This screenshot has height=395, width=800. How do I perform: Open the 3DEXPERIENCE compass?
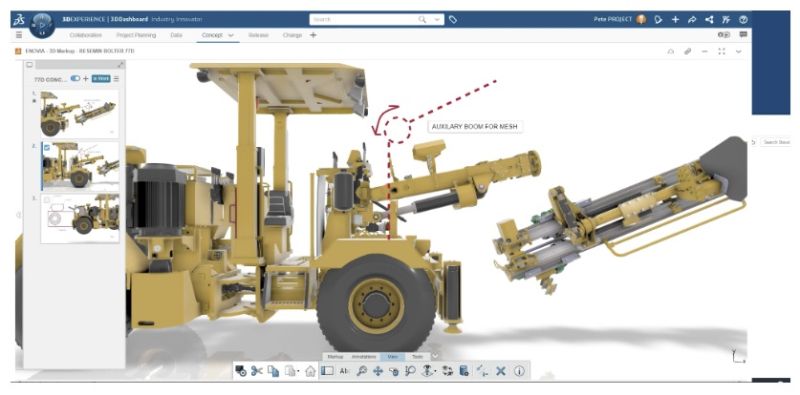pos(42,25)
